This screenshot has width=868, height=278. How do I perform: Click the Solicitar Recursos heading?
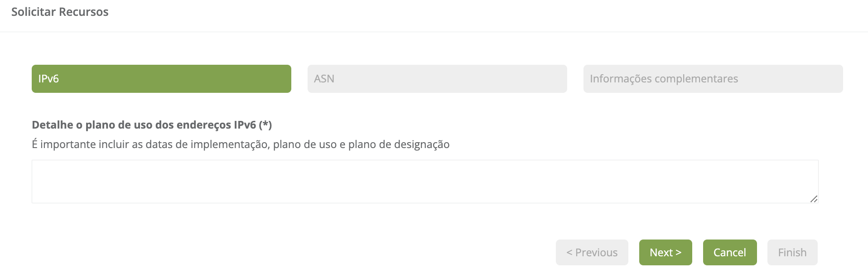tap(60, 12)
